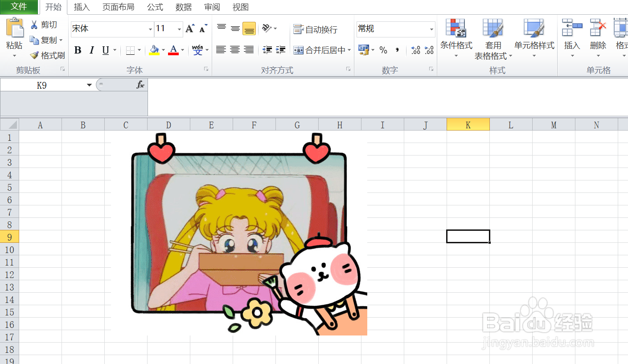
Task: Click the borders grid icon
Action: point(130,50)
